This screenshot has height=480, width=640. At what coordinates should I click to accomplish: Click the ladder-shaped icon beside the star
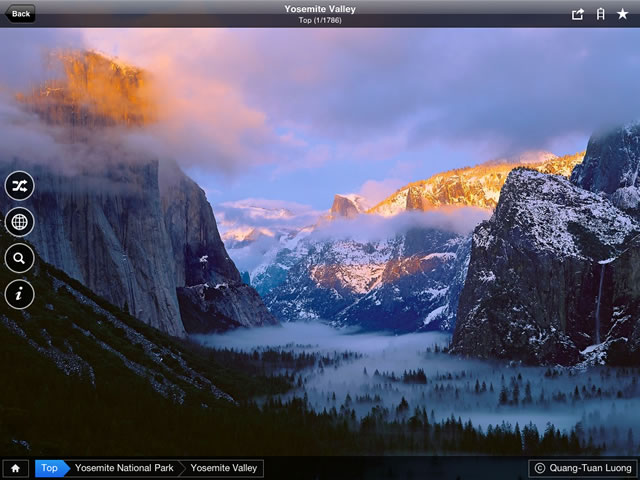coord(600,14)
